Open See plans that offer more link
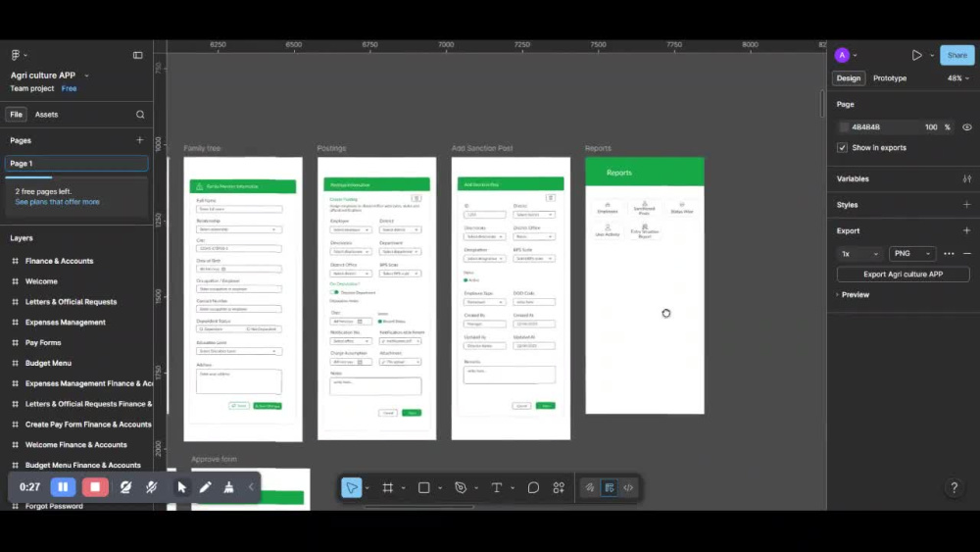The height and width of the screenshot is (552, 980). [57, 202]
